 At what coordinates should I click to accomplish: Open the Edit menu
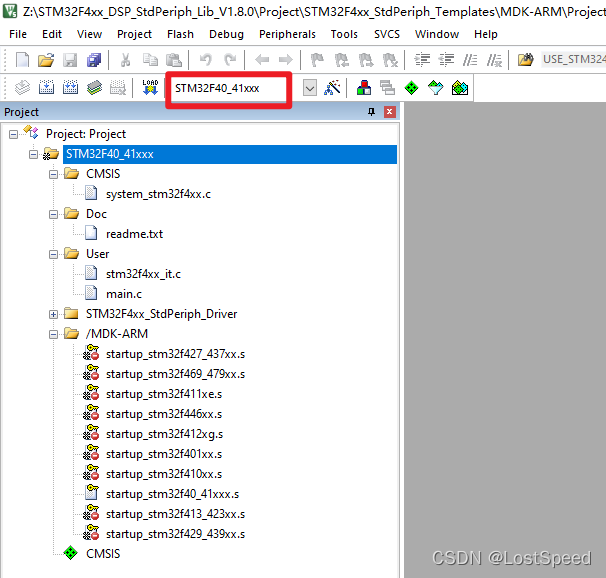pos(52,34)
